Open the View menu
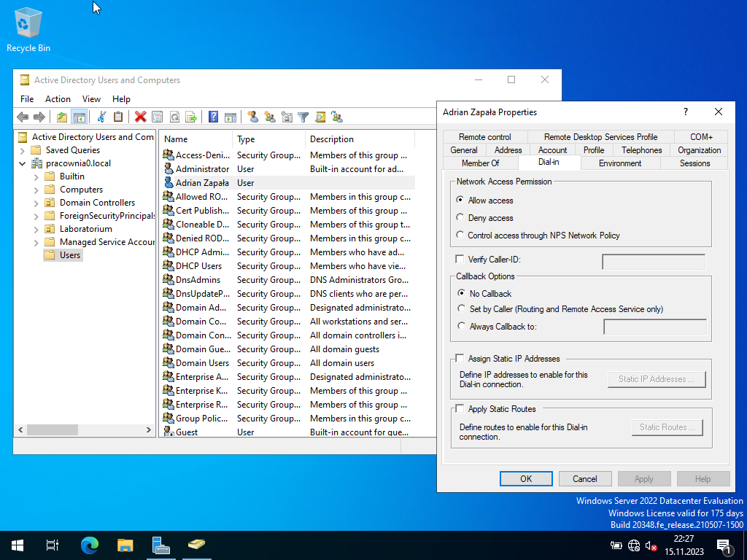This screenshot has height=560, width=747. point(91,99)
